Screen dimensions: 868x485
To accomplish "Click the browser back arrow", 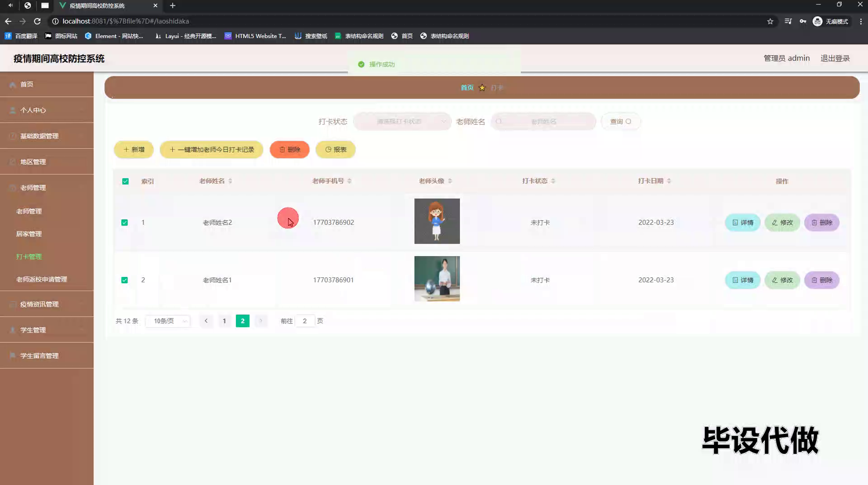I will [8, 21].
